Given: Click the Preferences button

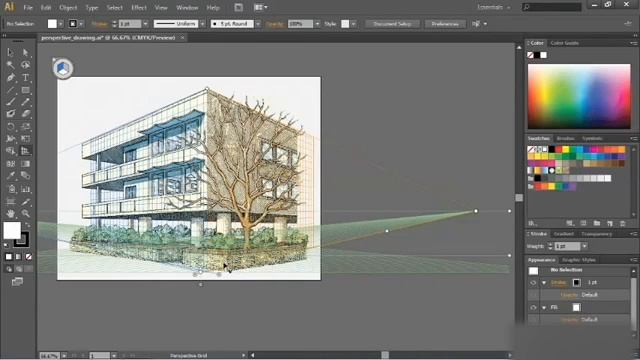Looking at the screenshot, I should coord(445,24).
